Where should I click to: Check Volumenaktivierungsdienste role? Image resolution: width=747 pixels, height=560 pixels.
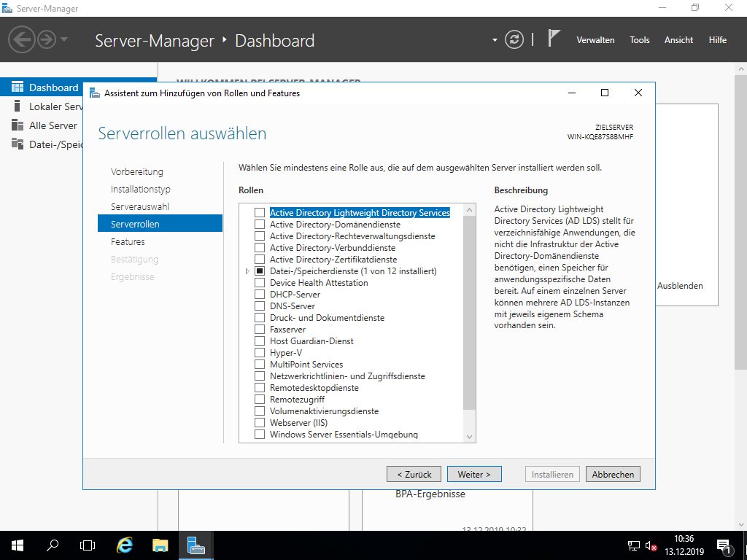point(260,411)
